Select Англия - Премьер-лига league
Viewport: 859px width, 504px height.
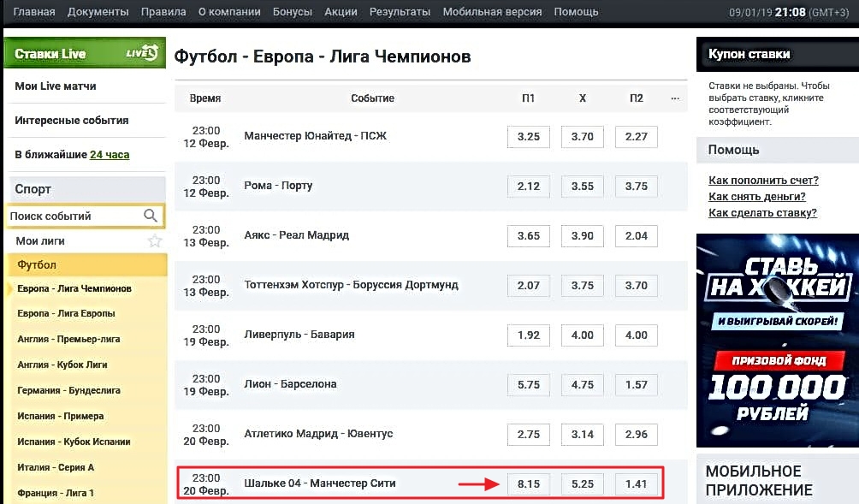pyautogui.click(x=68, y=339)
